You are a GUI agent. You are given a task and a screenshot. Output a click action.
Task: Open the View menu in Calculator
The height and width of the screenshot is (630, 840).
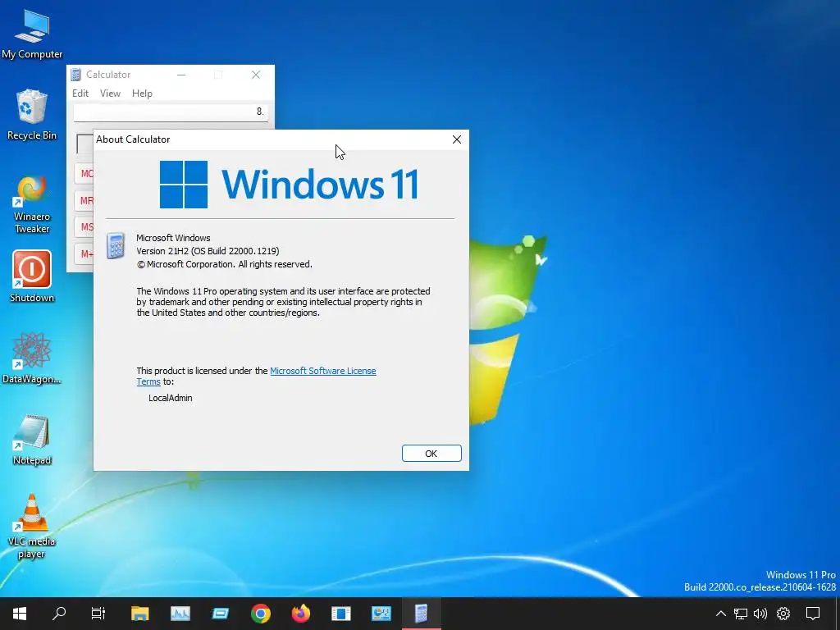click(110, 94)
